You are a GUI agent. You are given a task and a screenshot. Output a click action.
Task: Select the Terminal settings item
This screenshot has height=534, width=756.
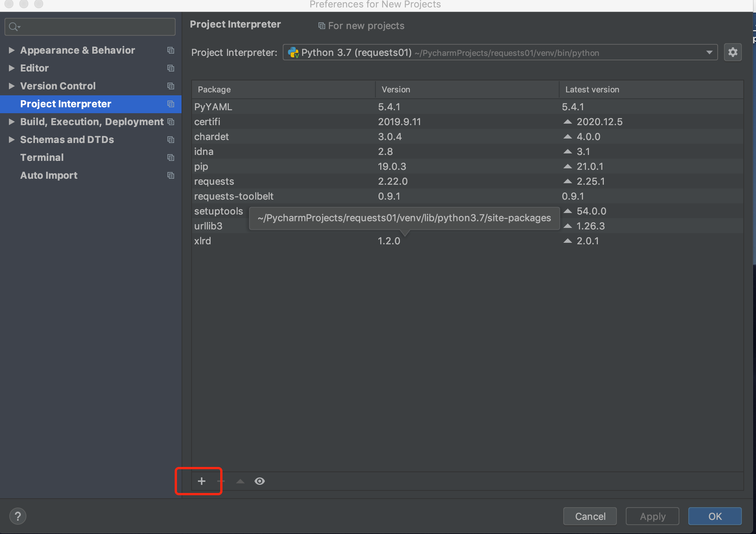42,158
